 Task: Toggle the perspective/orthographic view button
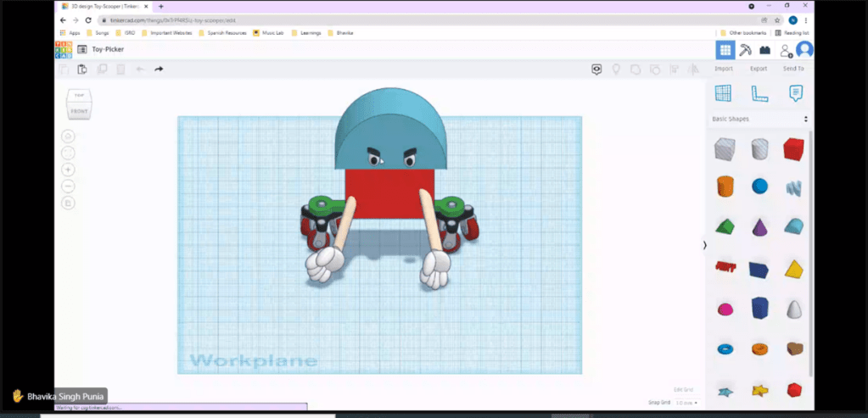click(x=69, y=203)
